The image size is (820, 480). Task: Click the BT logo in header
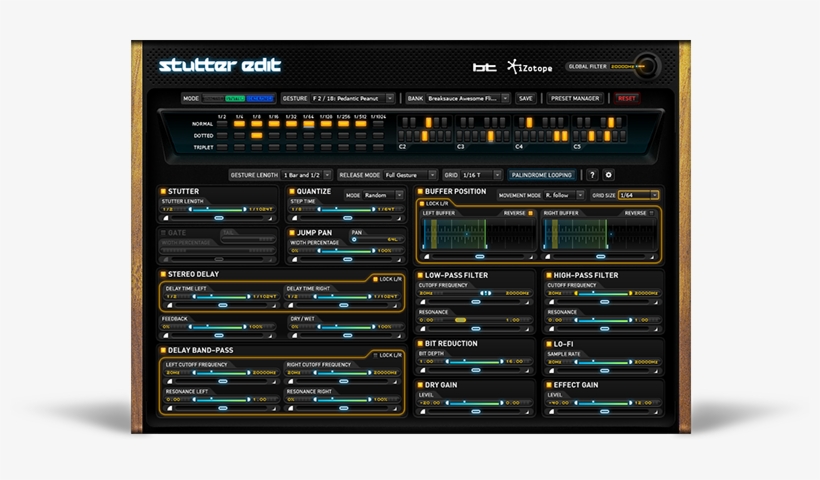pos(484,67)
